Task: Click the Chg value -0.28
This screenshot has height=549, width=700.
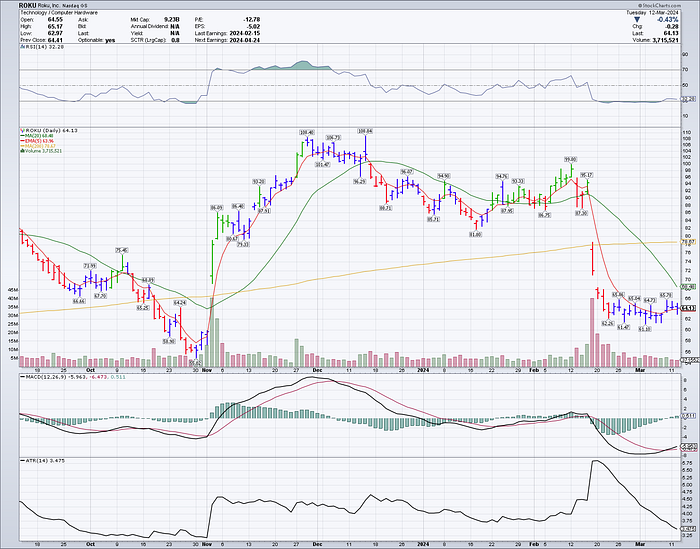Action: (671, 26)
